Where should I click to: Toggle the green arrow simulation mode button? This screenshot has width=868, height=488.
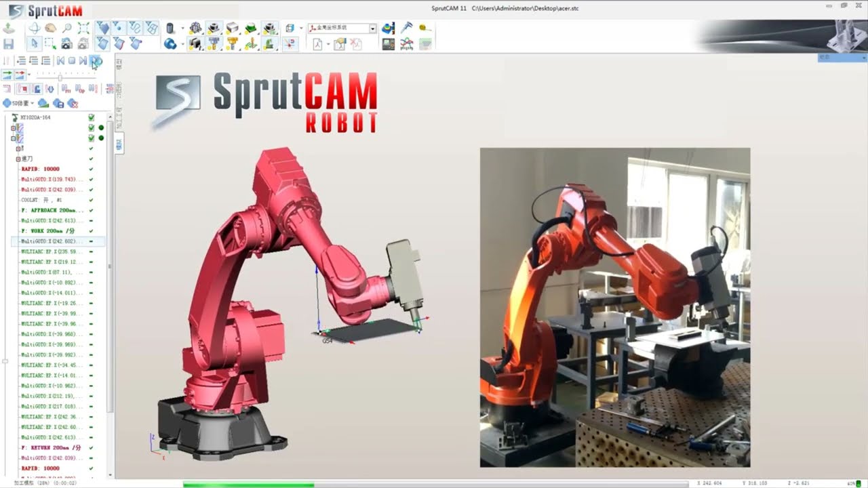pyautogui.click(x=7, y=75)
